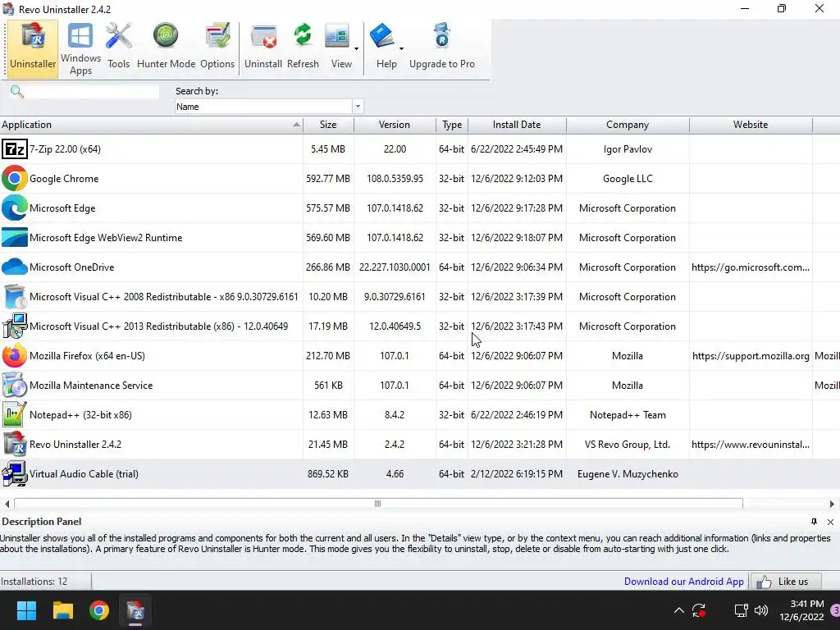Click the Installations: 12 status text
840x630 pixels.
[34, 582]
